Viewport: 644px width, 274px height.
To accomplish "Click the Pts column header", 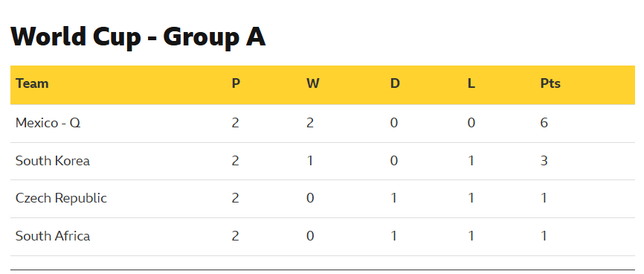I will tap(550, 83).
